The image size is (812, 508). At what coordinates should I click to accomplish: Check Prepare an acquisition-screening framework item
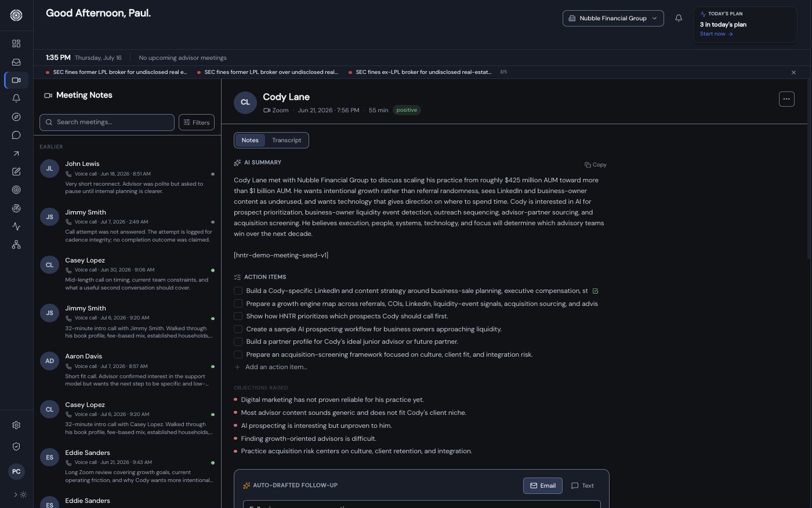tap(238, 354)
